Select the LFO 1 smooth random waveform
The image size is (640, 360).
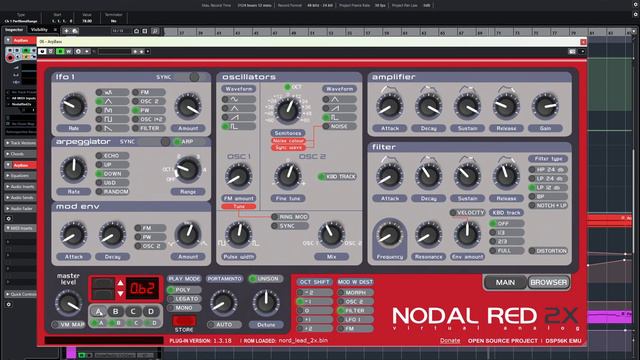click(x=111, y=92)
